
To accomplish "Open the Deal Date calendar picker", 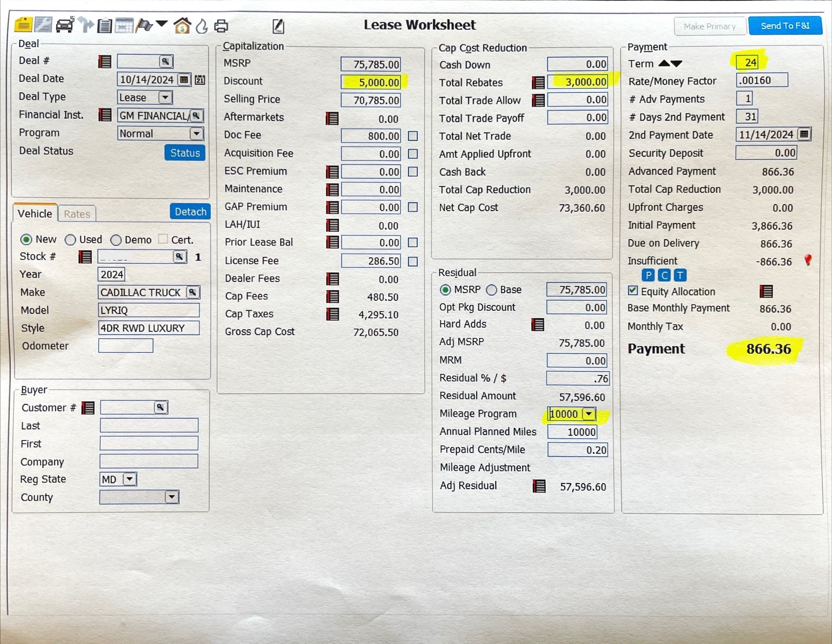I will (184, 80).
